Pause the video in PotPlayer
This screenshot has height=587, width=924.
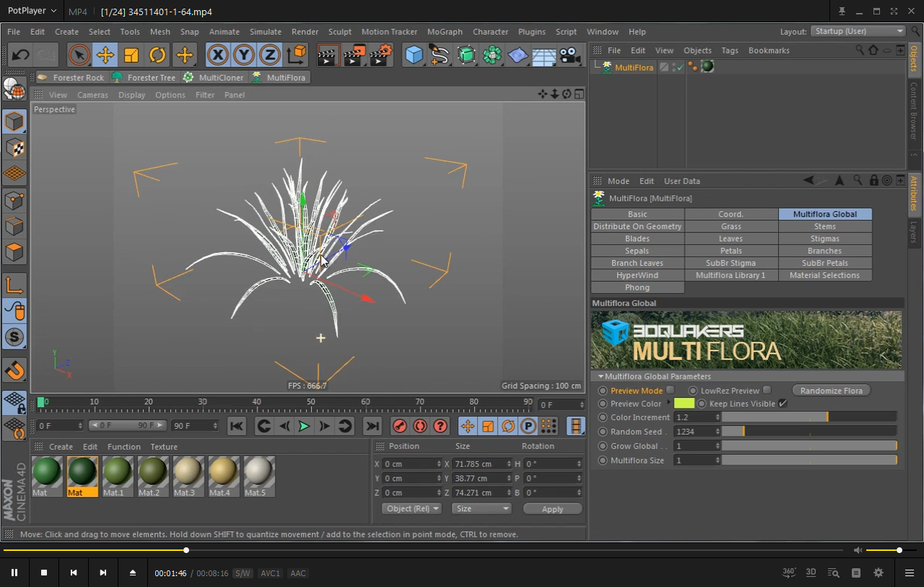[14, 573]
